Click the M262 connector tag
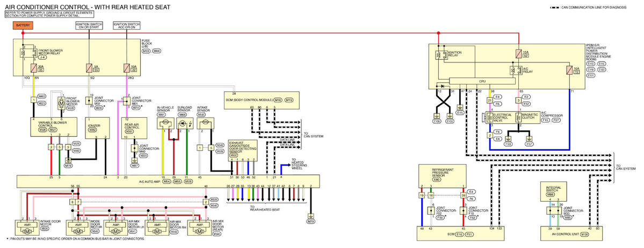 click(x=92, y=130)
